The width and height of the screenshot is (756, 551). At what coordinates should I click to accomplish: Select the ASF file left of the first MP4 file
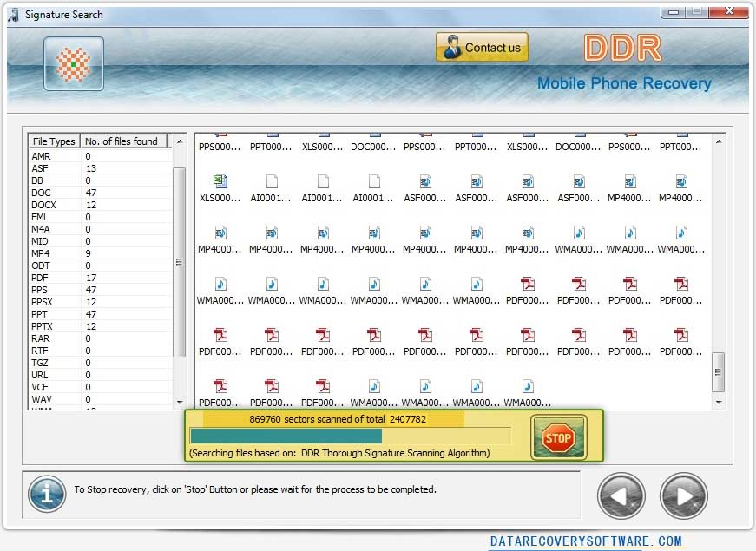579,188
